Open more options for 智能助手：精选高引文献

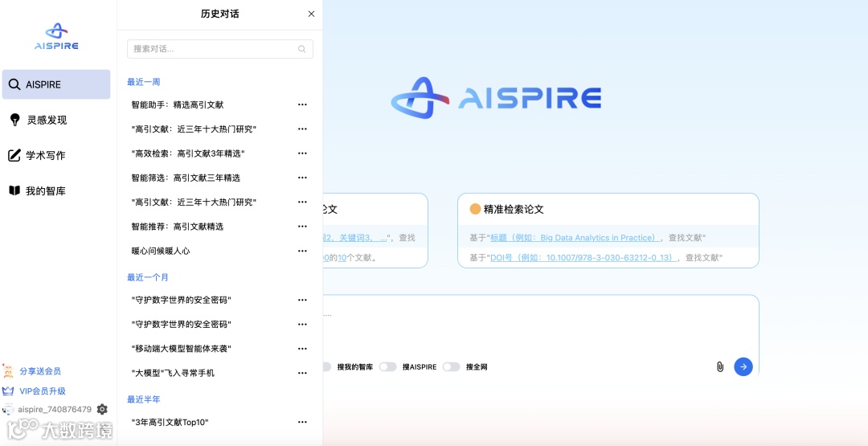point(302,104)
